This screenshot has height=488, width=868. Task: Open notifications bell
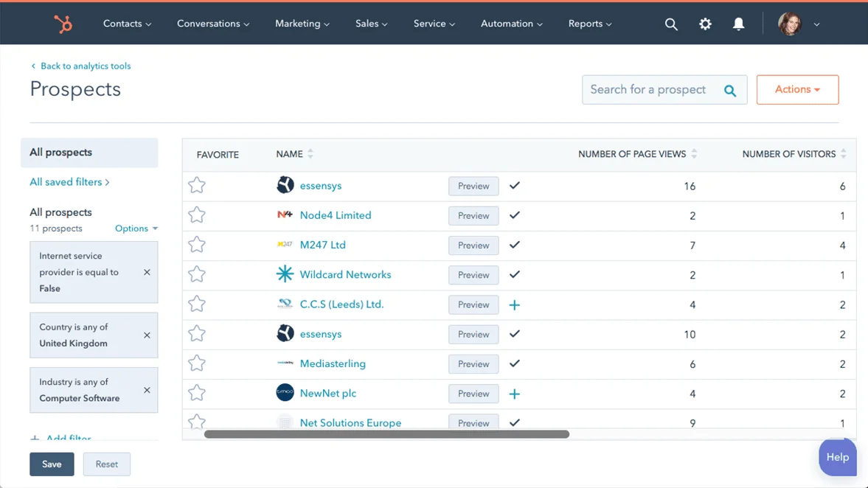click(738, 24)
